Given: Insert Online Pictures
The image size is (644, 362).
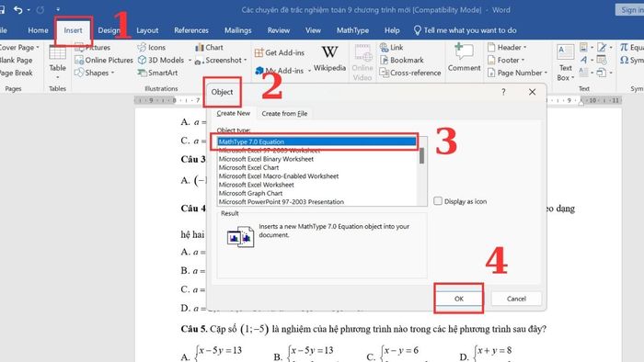Looking at the screenshot, I should coord(104,61).
